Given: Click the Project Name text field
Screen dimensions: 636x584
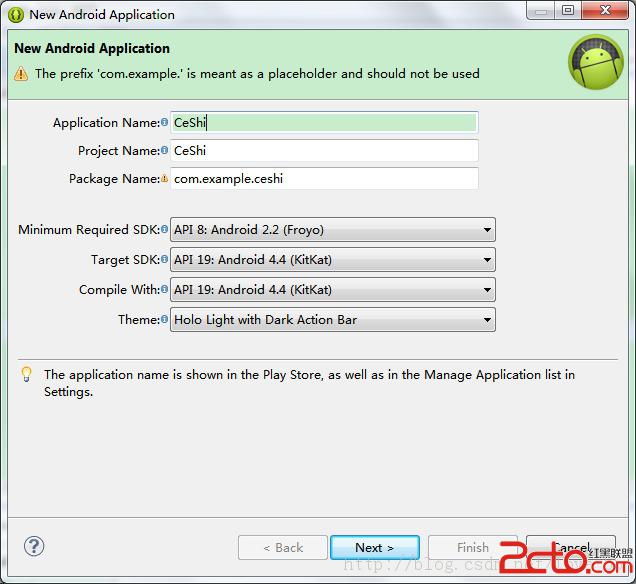Looking at the screenshot, I should [324, 150].
